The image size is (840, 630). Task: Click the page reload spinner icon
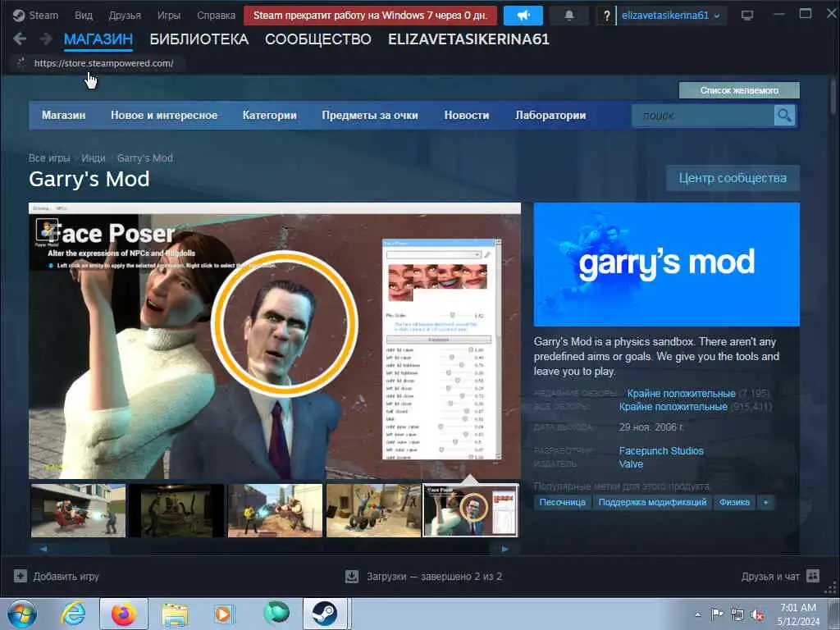(x=21, y=63)
